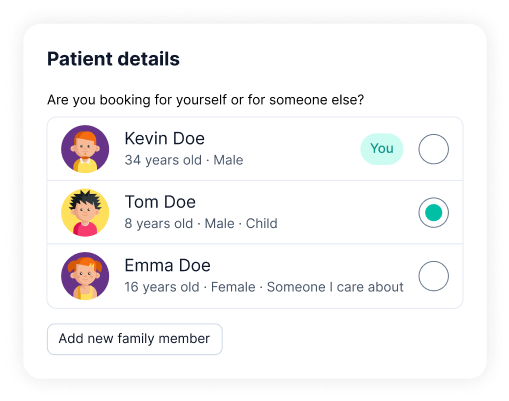Click Add new family member button

pyautogui.click(x=135, y=339)
